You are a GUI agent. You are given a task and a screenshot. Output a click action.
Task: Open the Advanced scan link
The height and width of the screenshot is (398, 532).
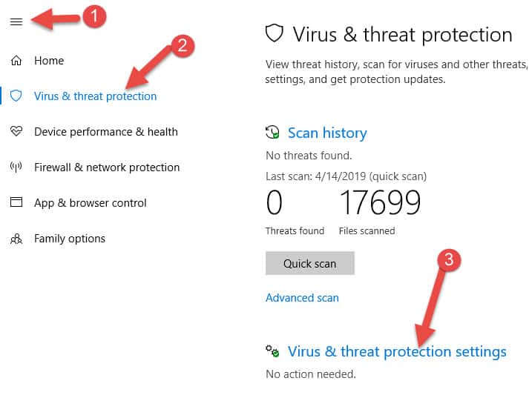pyautogui.click(x=302, y=298)
